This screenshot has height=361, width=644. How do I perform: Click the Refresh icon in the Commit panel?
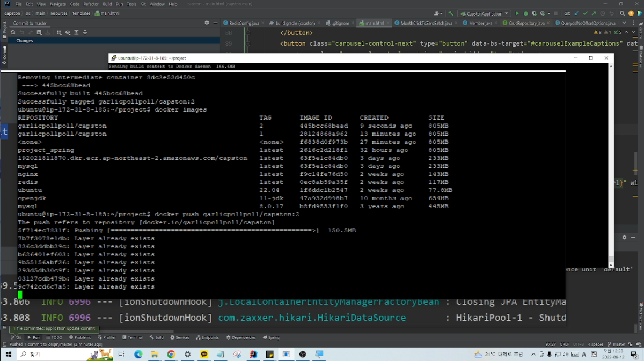pos(13,32)
